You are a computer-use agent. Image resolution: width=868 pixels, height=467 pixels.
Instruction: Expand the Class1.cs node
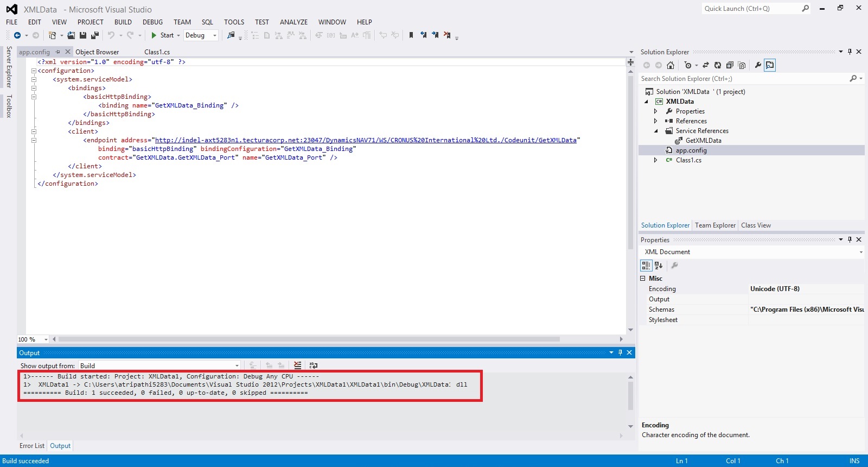pos(655,160)
